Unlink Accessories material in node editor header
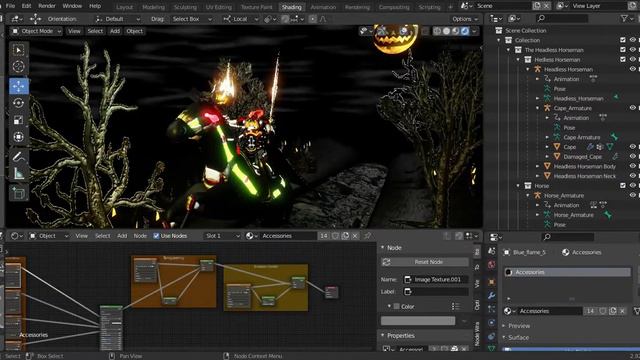640x360 pixels. coord(355,236)
